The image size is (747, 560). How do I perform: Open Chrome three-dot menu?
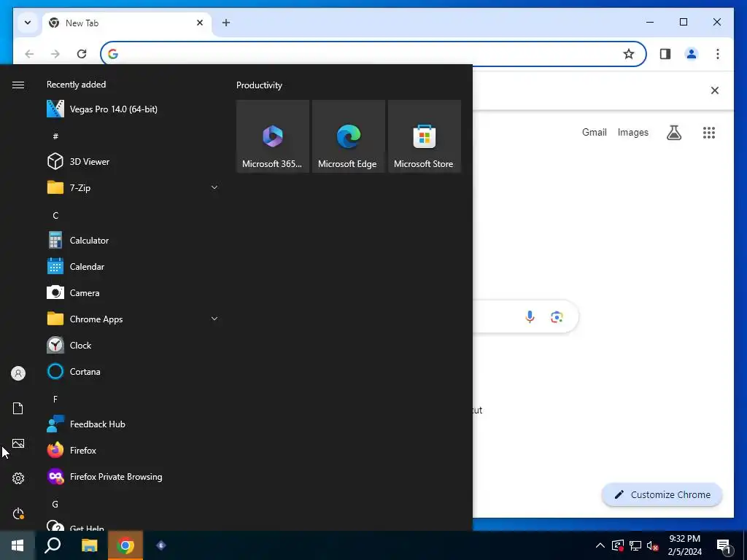pyautogui.click(x=718, y=54)
